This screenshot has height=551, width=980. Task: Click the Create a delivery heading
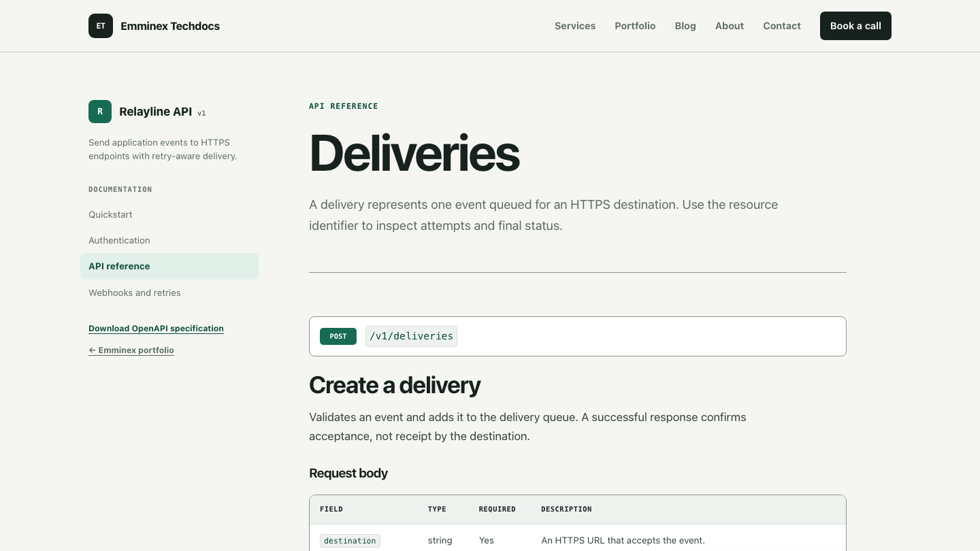point(395,385)
